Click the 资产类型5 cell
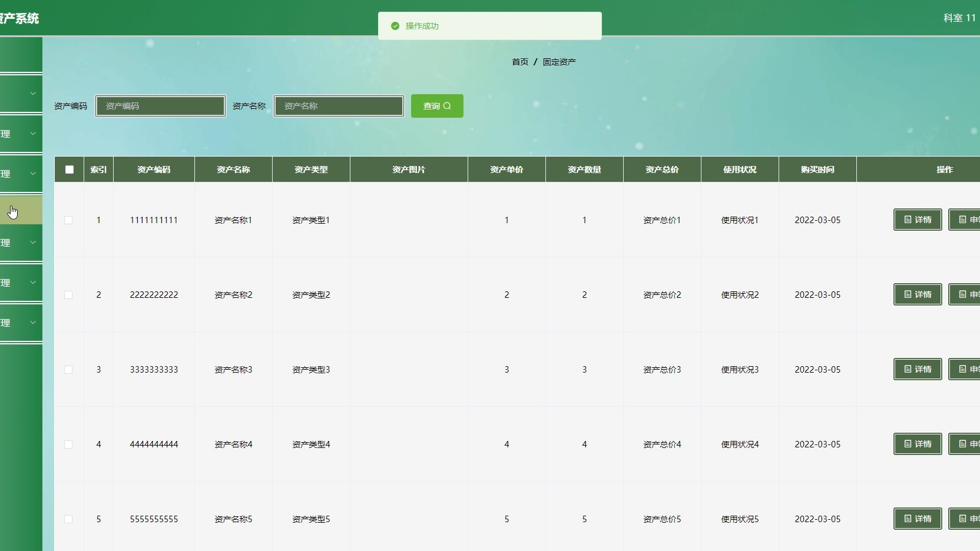This screenshot has width=980, height=551. 311,519
